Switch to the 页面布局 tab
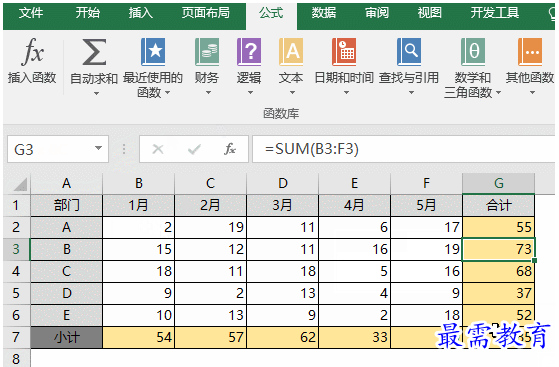 (206, 13)
